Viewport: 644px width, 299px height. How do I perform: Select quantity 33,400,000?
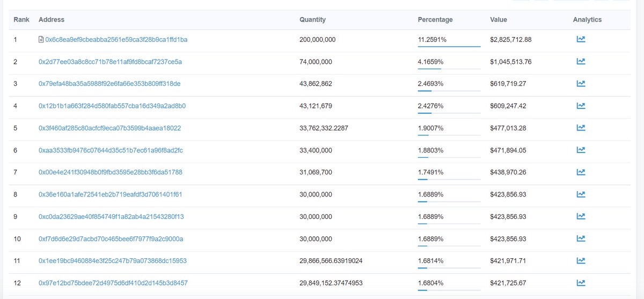(316, 150)
